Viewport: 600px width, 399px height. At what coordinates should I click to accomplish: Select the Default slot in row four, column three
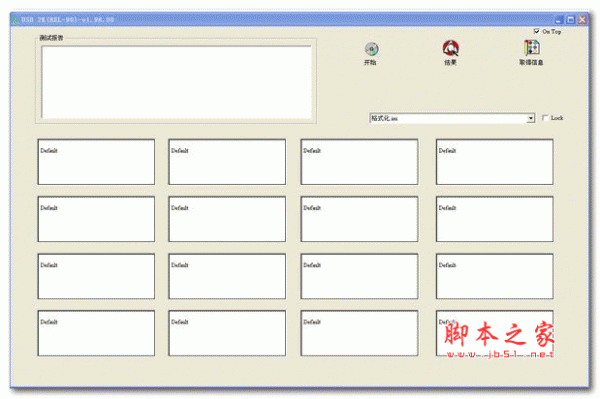(359, 333)
